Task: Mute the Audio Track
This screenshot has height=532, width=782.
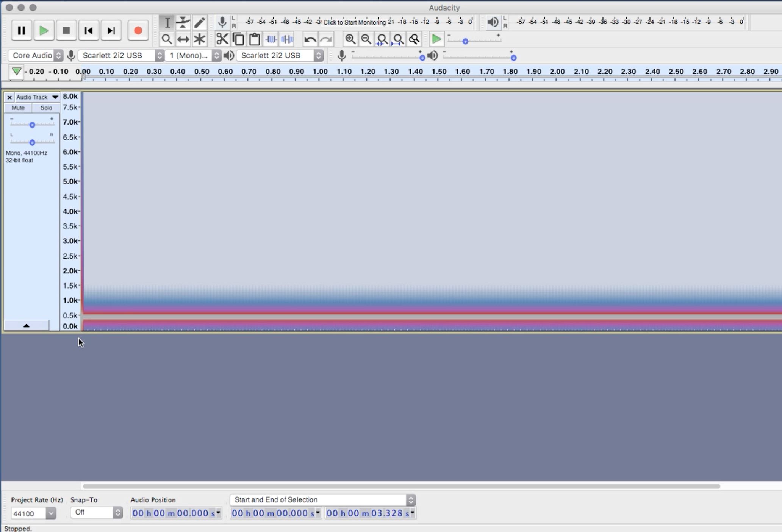Action: pyautogui.click(x=17, y=108)
